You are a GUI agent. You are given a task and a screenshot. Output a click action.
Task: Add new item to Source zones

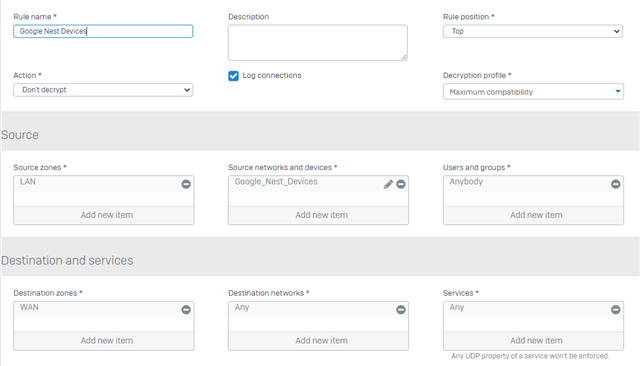tap(104, 215)
